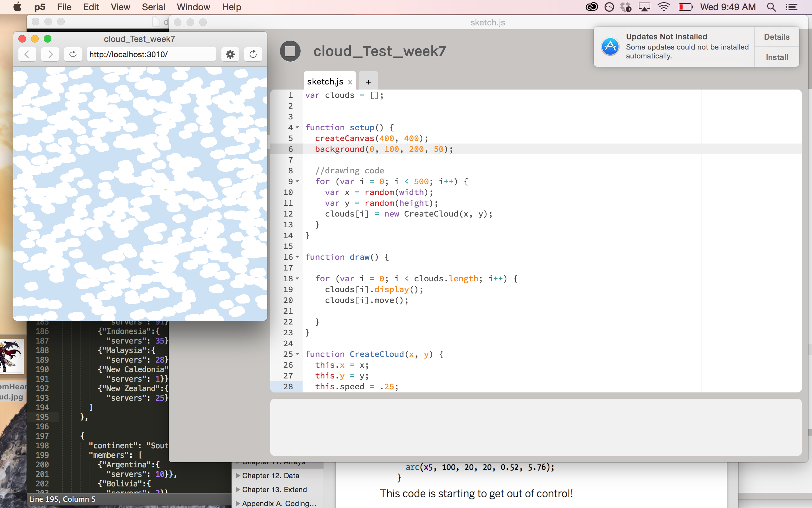
Task: Click the "Indonesia" JSON line in text editor
Action: pyautogui.click(x=129, y=331)
